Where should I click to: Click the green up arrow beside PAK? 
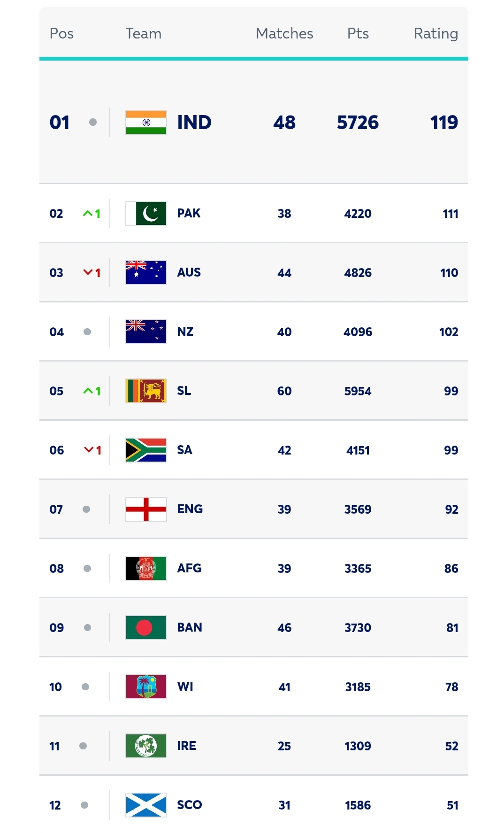[x=88, y=214]
